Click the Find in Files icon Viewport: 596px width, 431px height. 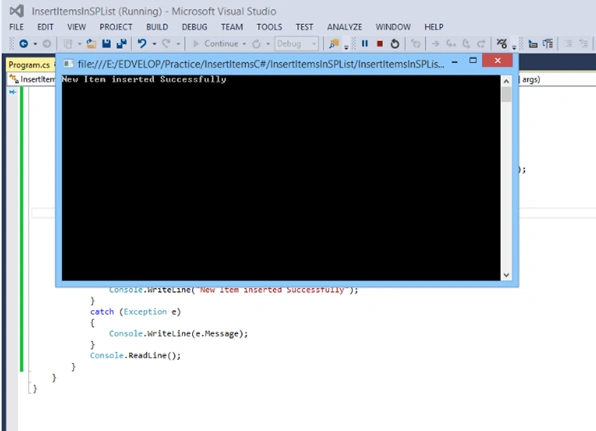tap(334, 44)
